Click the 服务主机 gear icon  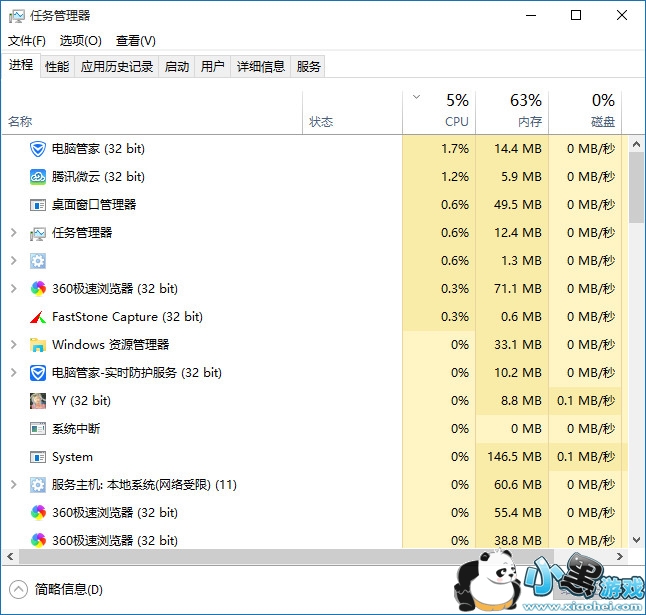(38, 485)
